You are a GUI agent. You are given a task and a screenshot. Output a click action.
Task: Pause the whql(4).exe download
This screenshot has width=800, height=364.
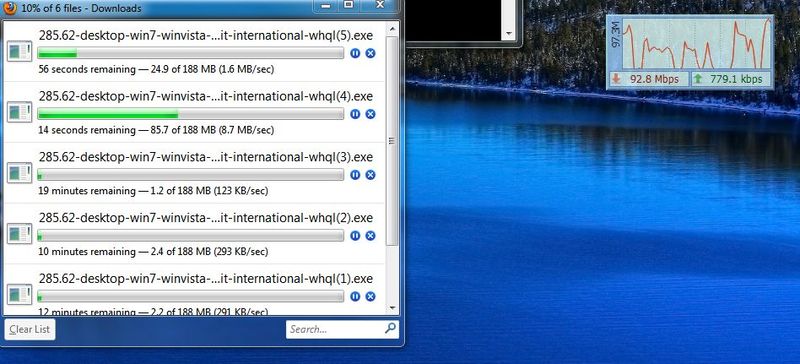355,114
